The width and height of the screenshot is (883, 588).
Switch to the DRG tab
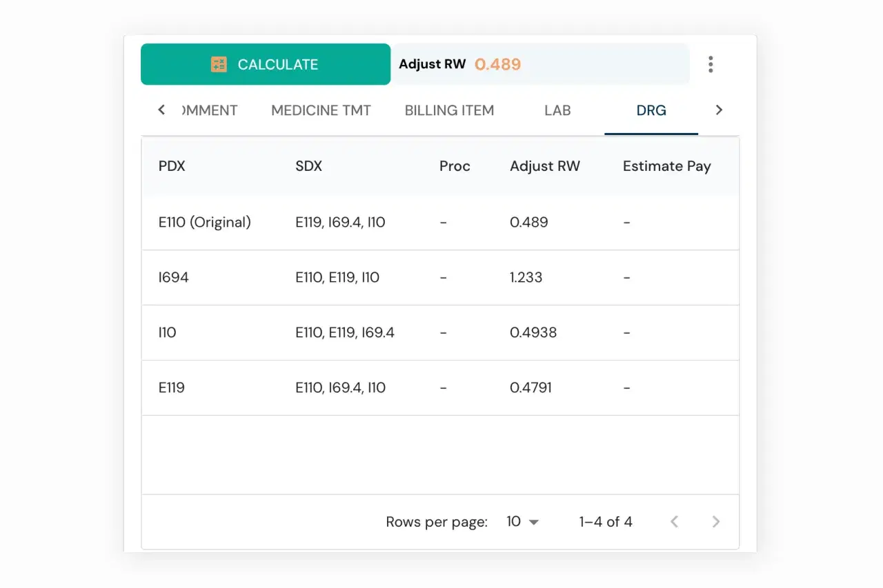651,110
